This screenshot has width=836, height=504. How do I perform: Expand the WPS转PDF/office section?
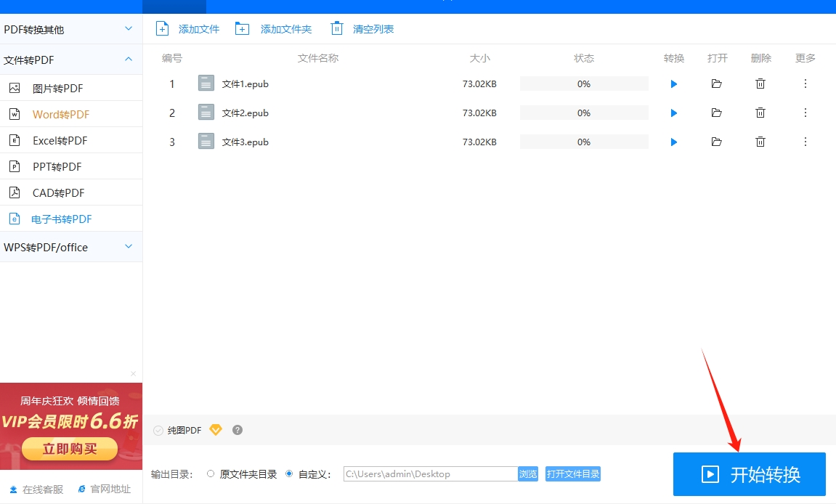click(x=71, y=247)
